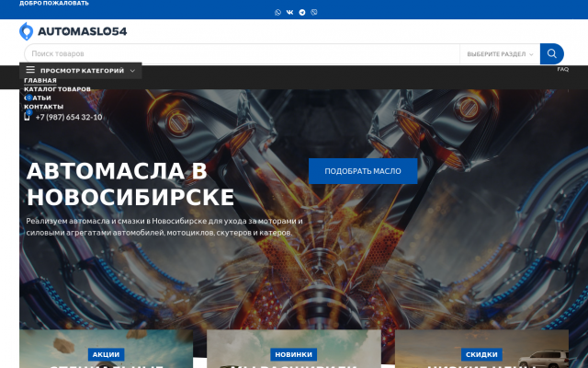Go to the Главная menu item
The height and width of the screenshot is (368, 588).
click(40, 80)
